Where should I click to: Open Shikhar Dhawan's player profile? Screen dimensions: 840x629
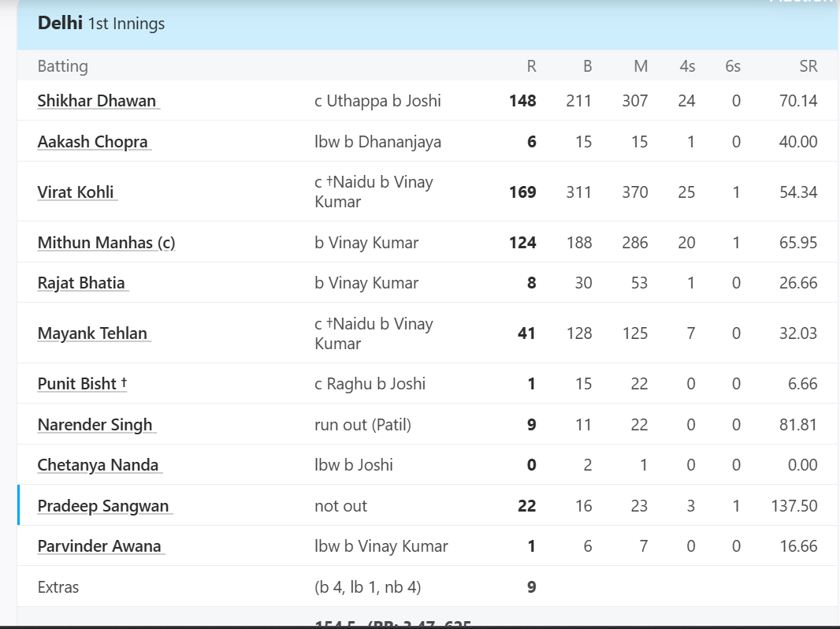(x=97, y=101)
